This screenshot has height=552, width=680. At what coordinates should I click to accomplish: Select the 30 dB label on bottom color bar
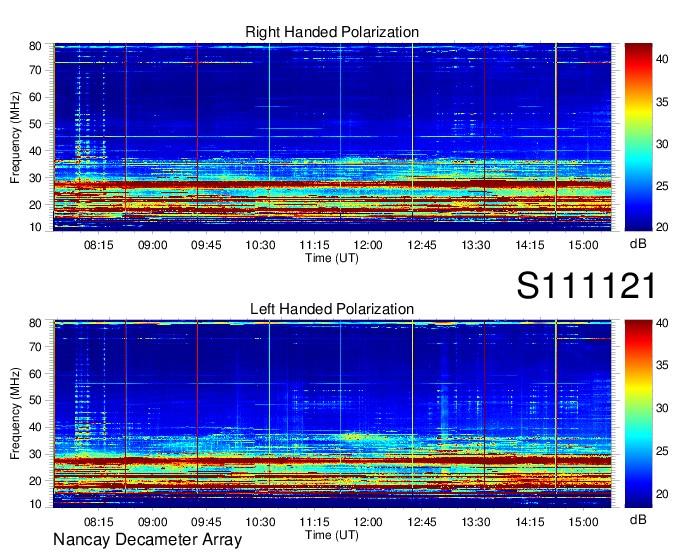tap(662, 408)
